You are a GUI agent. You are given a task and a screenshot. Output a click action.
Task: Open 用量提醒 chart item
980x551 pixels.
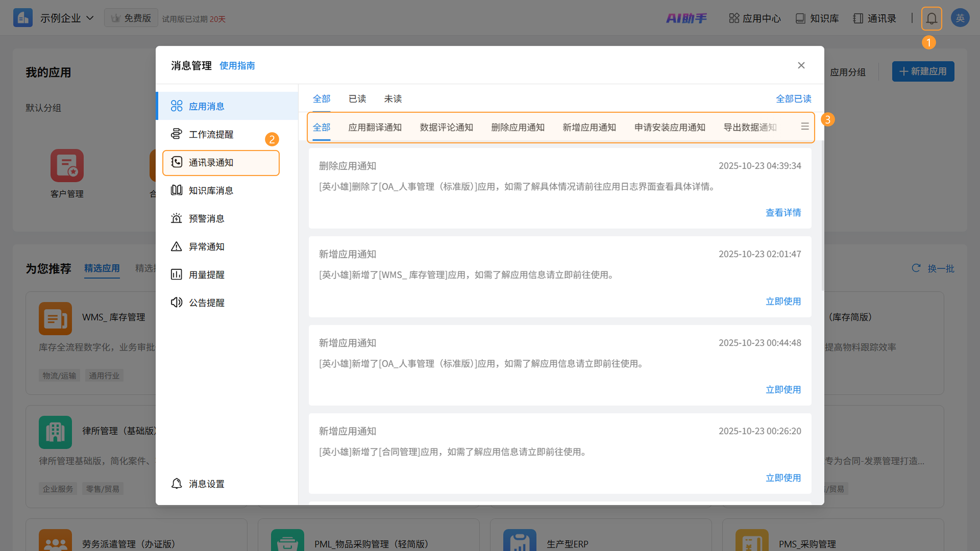[x=206, y=274]
